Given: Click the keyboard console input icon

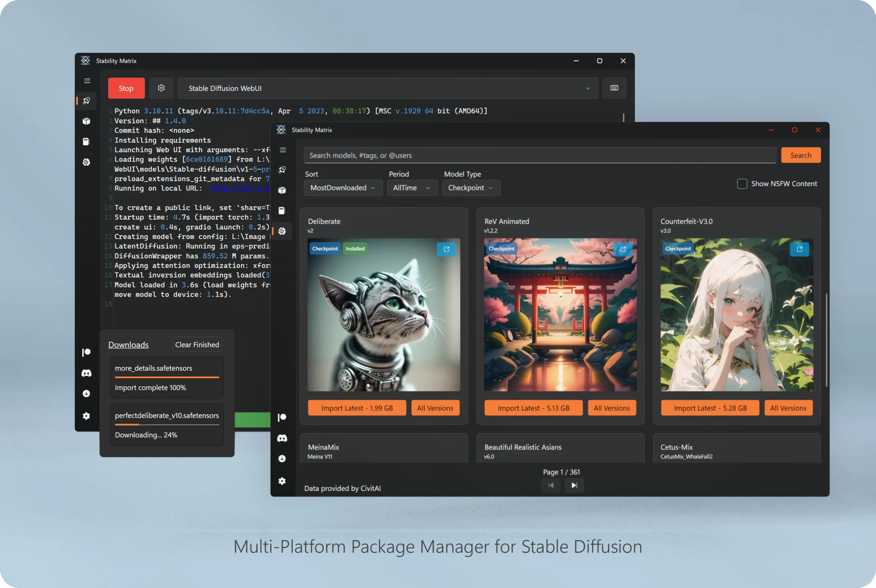Looking at the screenshot, I should coord(614,88).
